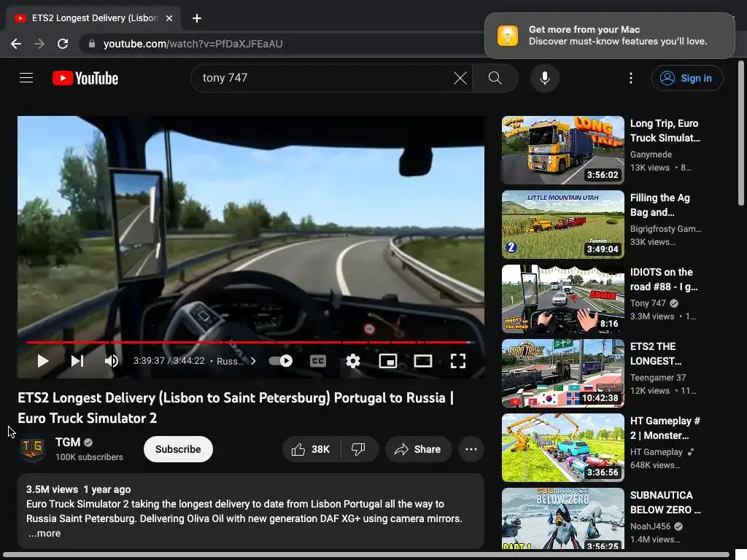Click the 3.5M views text

(x=52, y=489)
